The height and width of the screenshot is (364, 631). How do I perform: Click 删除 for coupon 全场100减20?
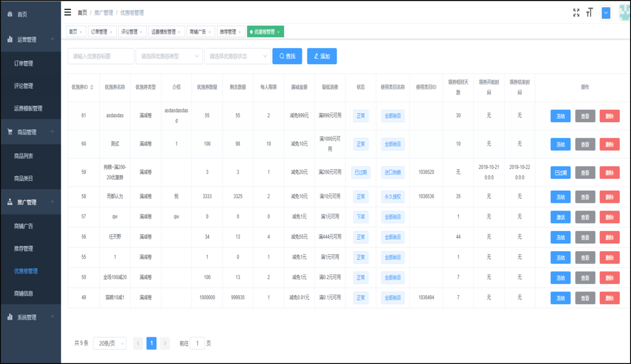click(x=610, y=278)
